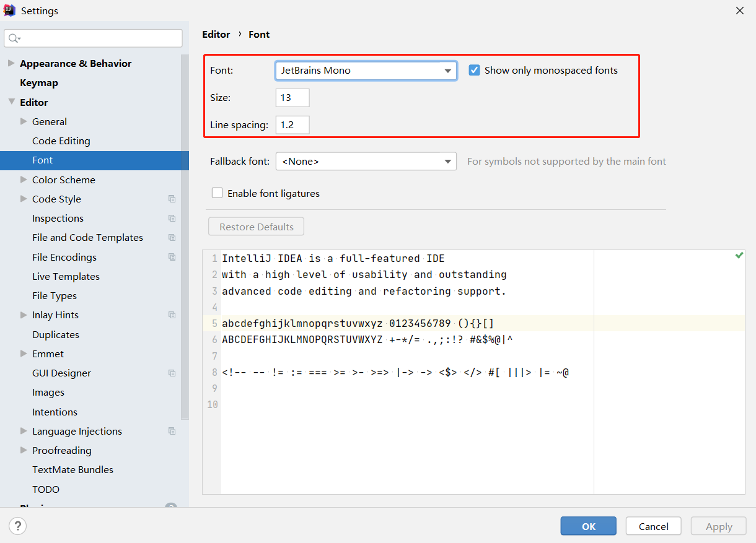Screen dimensions: 756x543
Task: Click line number 10 in preview gutter
Action: pyautogui.click(x=213, y=404)
